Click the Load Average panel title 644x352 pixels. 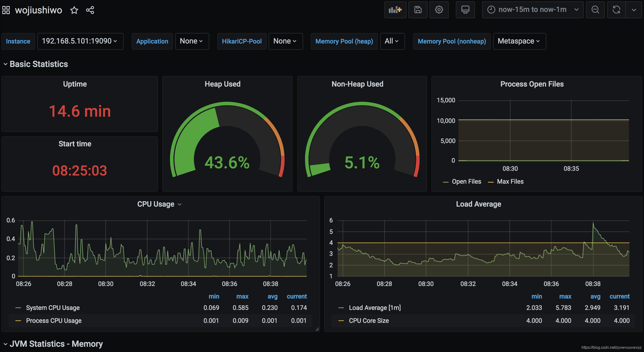click(479, 204)
